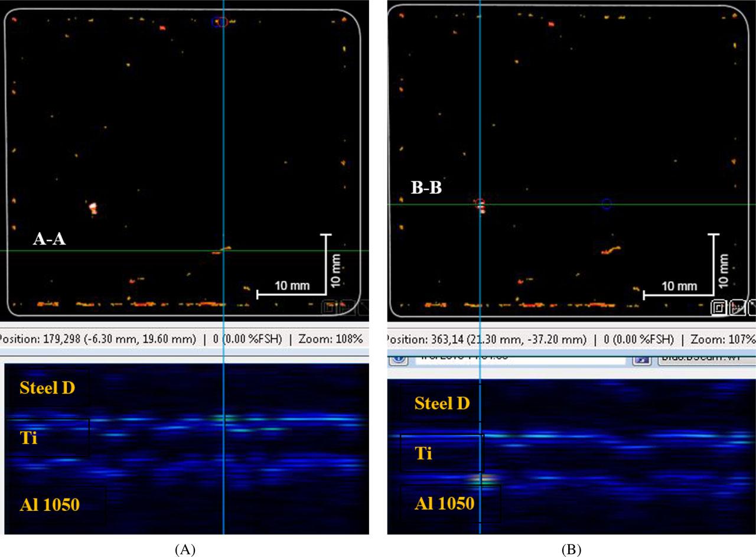
Task: Open the zoom-frame icon in scan B corner
Action: [x=719, y=308]
